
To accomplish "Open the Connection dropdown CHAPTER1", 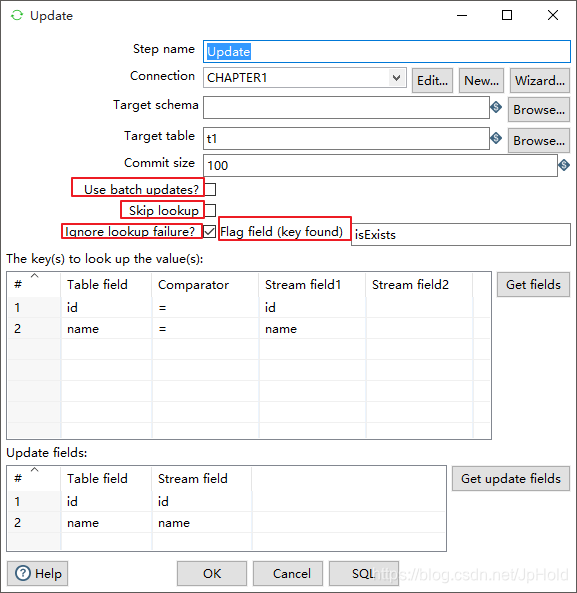I will tap(305, 78).
